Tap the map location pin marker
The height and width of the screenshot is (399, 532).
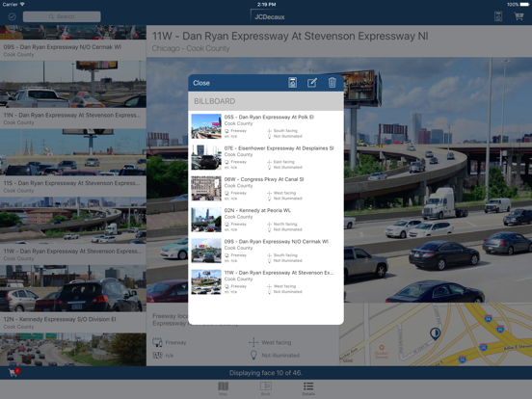tap(435, 333)
